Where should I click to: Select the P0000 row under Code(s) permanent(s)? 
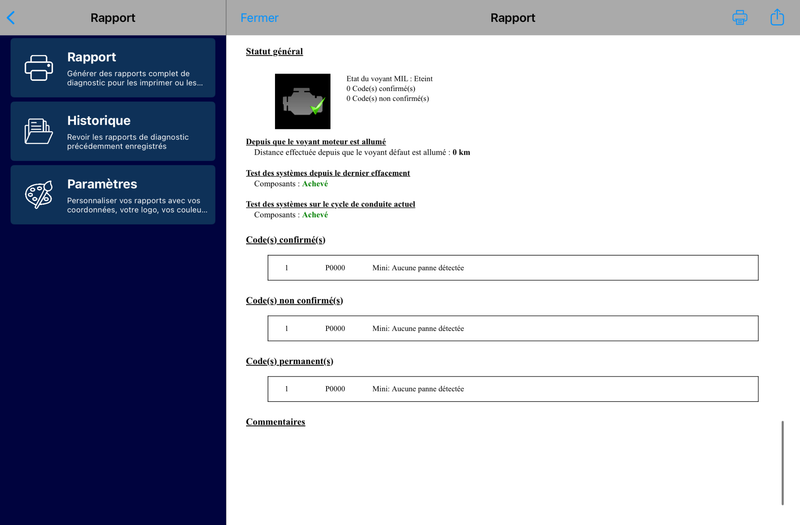[513, 389]
